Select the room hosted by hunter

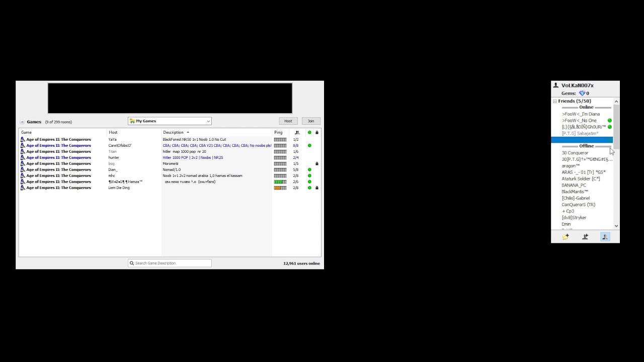point(170,157)
